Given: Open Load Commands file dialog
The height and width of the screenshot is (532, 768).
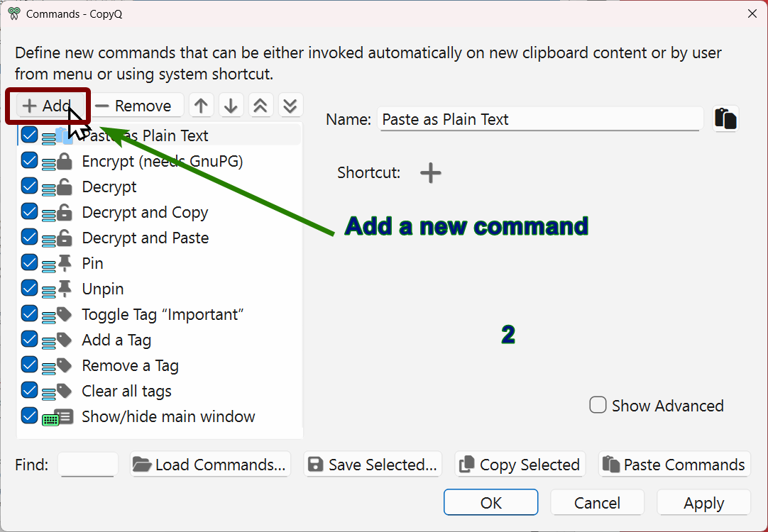Looking at the screenshot, I should coord(211,465).
